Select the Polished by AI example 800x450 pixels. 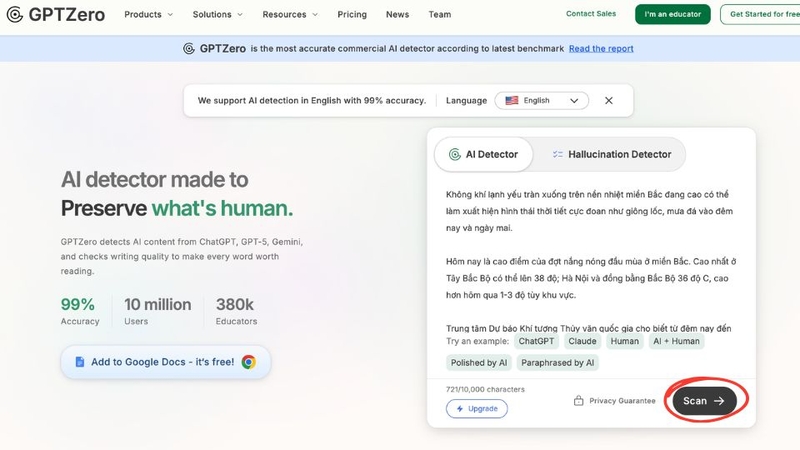[479, 363]
